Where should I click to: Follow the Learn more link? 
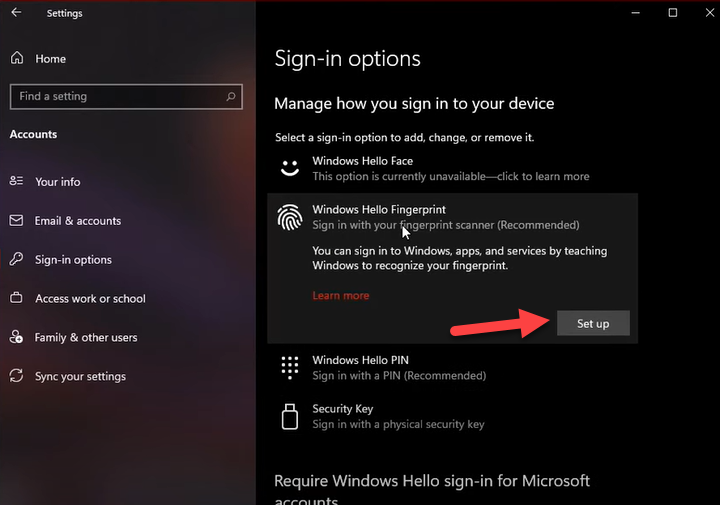[340, 296]
